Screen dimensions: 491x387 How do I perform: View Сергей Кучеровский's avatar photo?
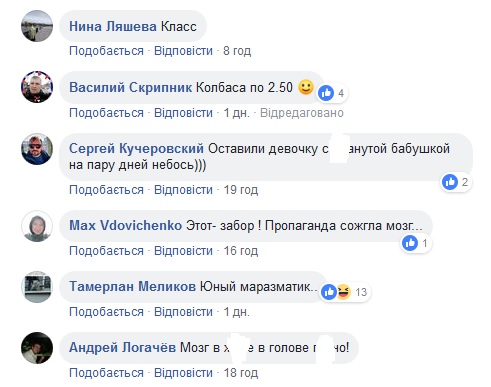(x=37, y=149)
